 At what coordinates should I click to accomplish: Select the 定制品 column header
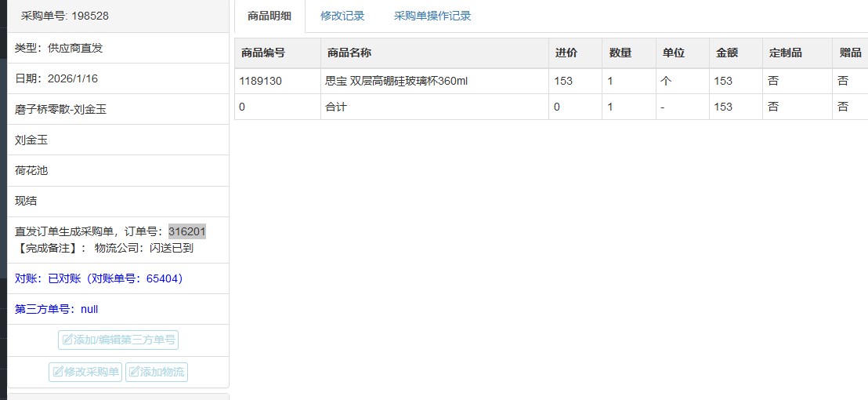coord(786,53)
